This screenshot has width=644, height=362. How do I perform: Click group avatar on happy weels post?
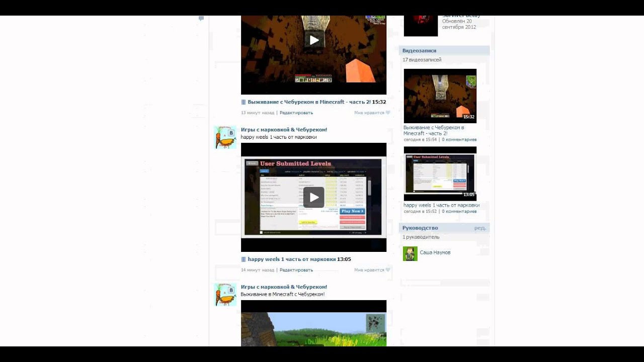click(225, 137)
